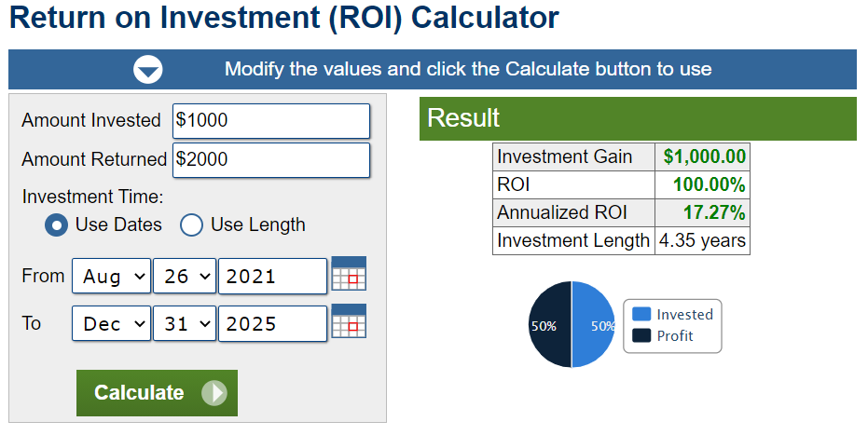Click the Calculate button
Viewport: 868px width, 435px height.
[158, 393]
